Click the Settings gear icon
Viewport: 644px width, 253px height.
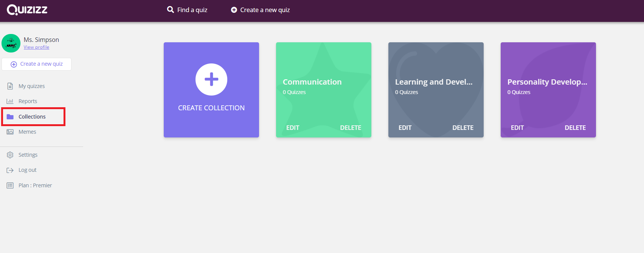pos(10,155)
